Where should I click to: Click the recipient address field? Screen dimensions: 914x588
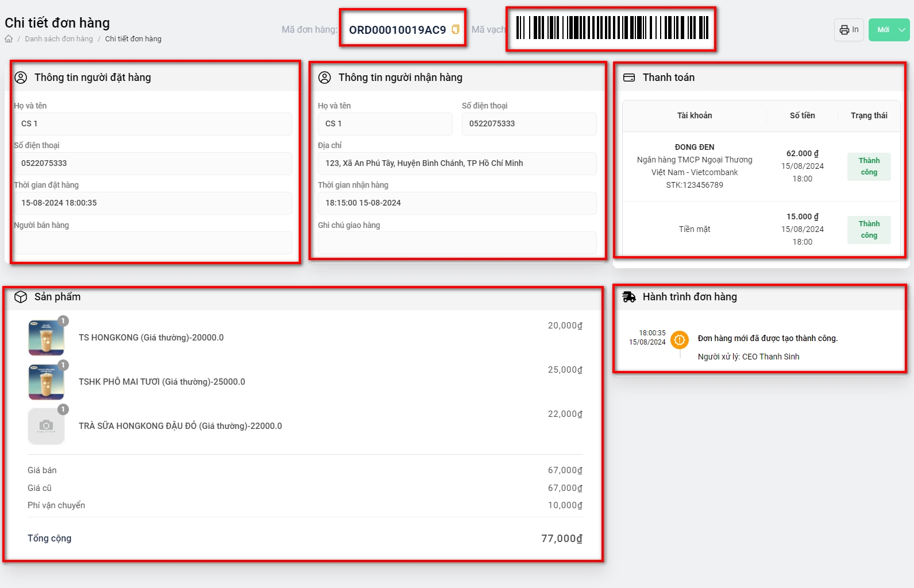[x=457, y=164]
